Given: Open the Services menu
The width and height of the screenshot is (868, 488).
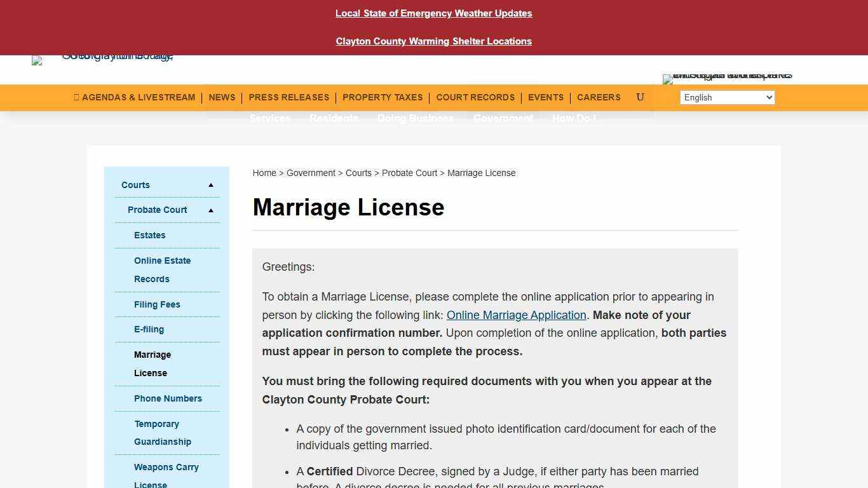Looking at the screenshot, I should coord(269,118).
